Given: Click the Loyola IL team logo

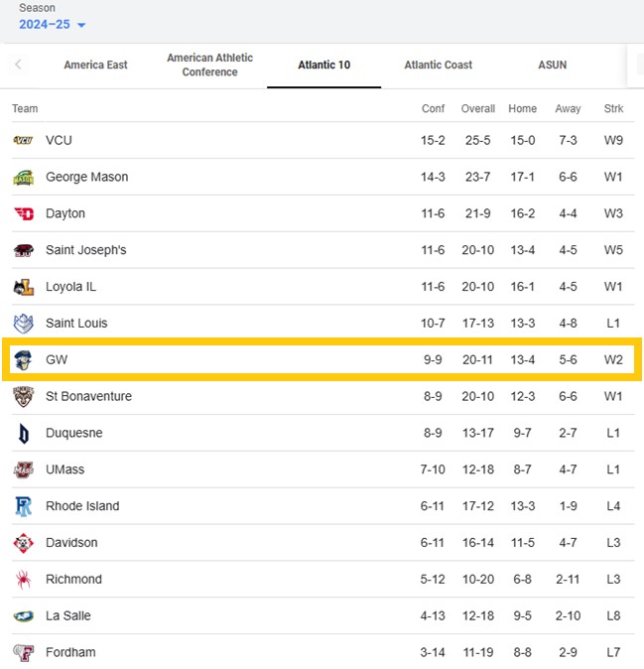Looking at the screenshot, I should pos(24,287).
